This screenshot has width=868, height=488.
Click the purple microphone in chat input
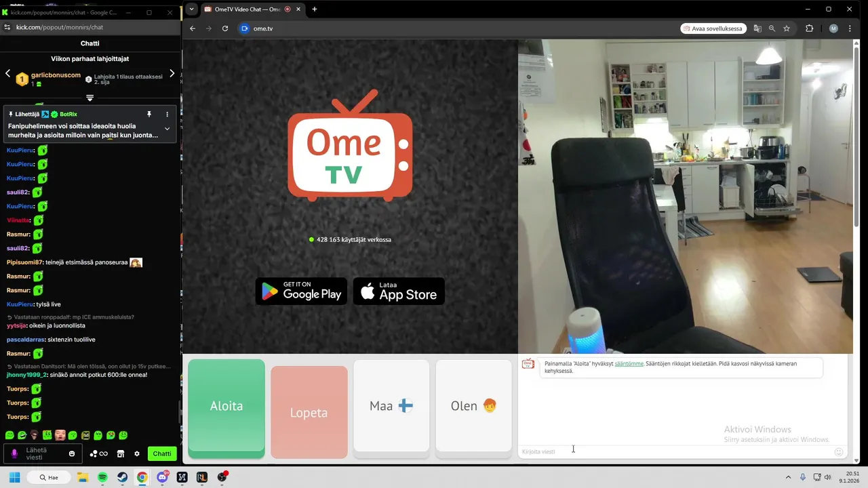(x=14, y=453)
